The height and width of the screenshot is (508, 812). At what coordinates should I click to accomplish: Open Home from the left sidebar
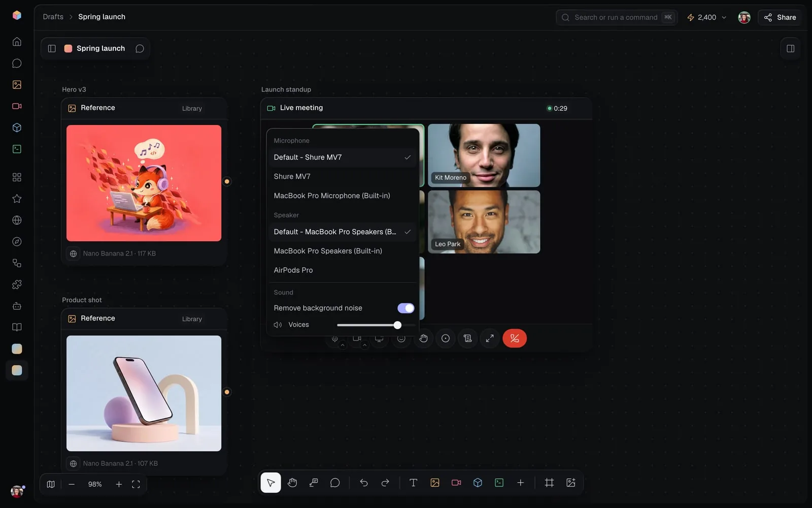coord(17,42)
